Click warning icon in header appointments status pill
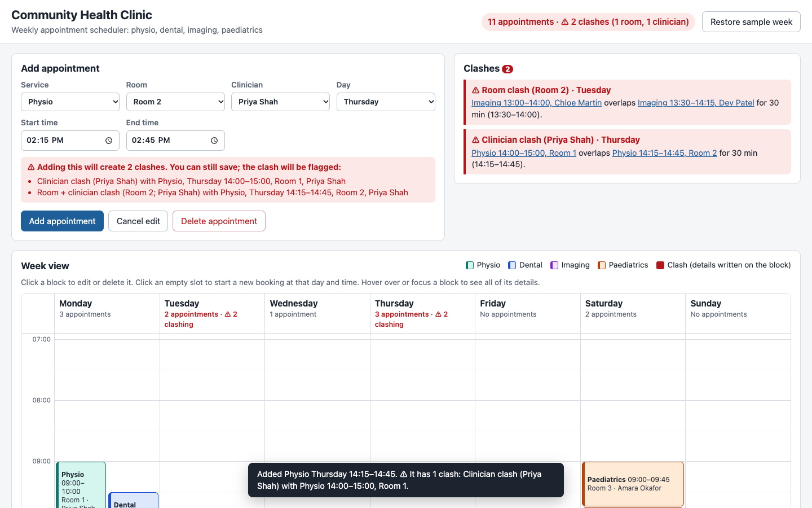812x508 pixels. 564,22
